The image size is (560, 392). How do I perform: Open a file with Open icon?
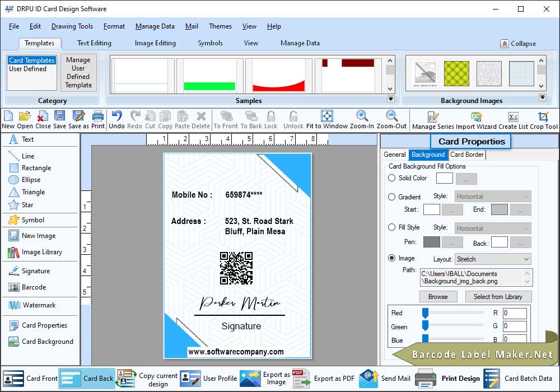25,116
